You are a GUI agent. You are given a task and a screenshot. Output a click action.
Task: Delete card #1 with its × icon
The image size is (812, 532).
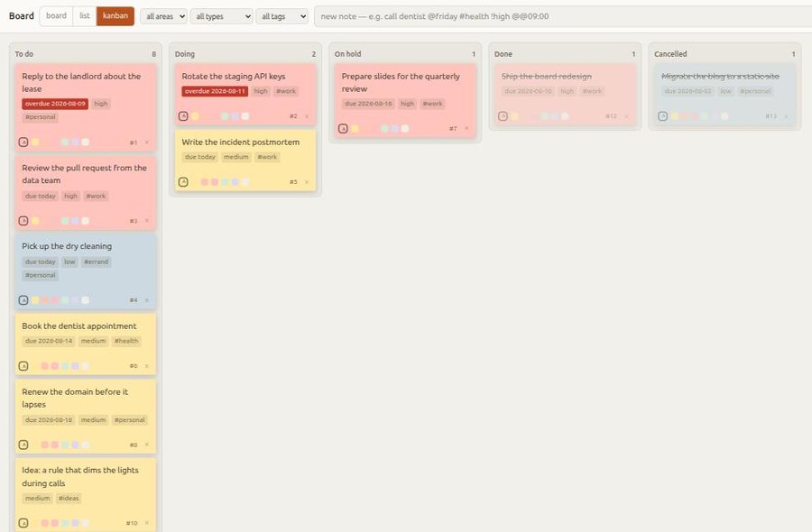146,142
